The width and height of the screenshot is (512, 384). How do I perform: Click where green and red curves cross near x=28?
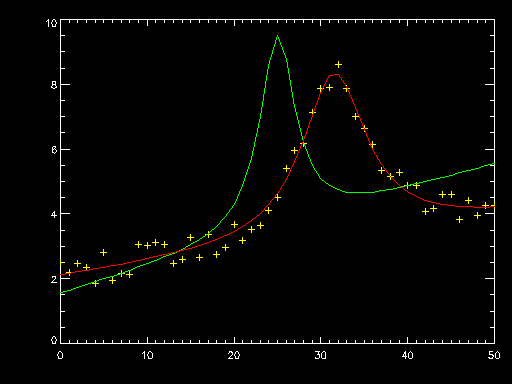[303, 144]
